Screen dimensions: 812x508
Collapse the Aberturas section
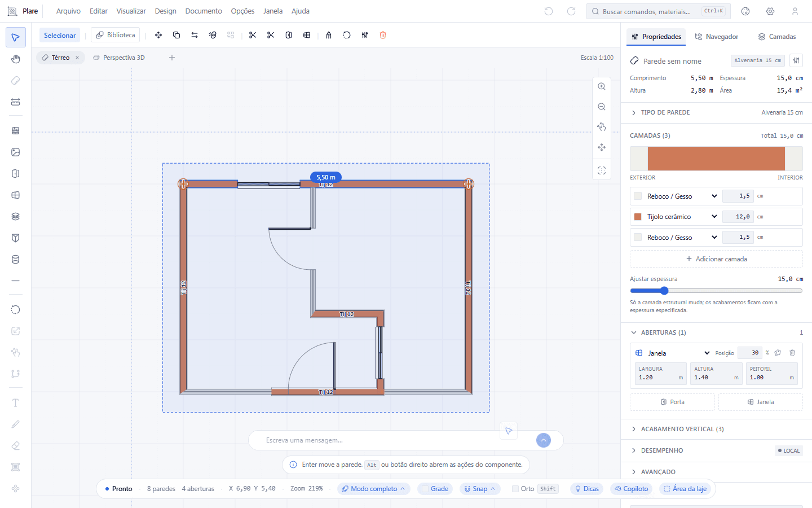[716, 332]
